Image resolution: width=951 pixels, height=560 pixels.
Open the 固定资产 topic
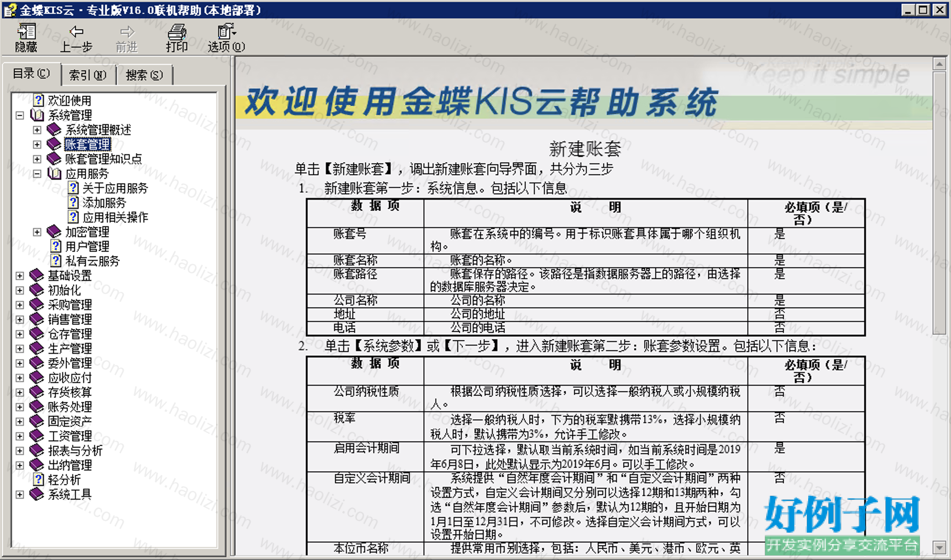(x=70, y=422)
